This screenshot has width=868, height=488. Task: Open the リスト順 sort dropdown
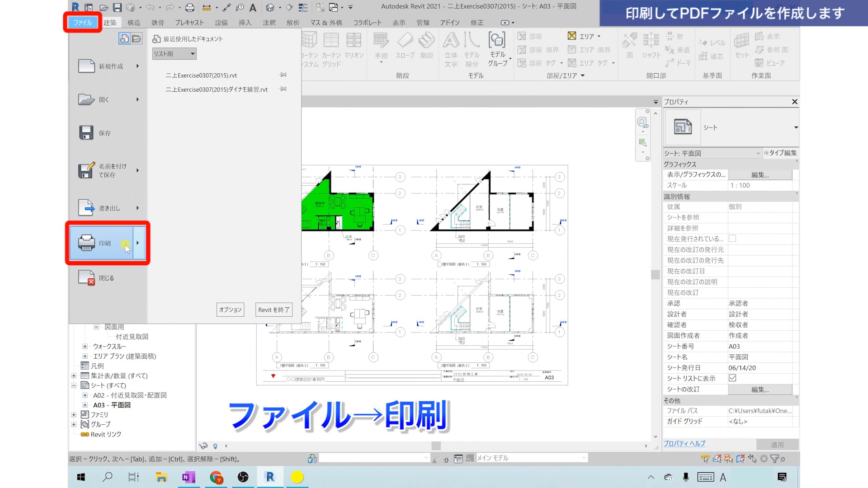pos(174,54)
